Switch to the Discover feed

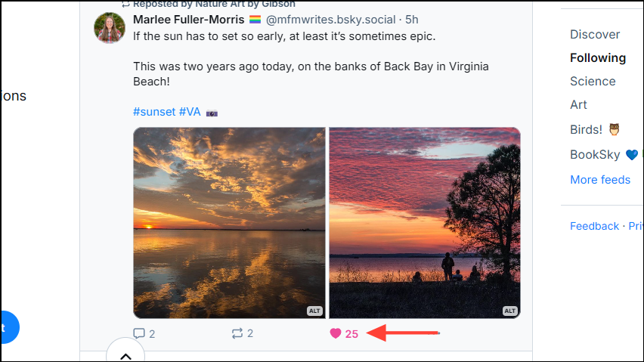595,34
